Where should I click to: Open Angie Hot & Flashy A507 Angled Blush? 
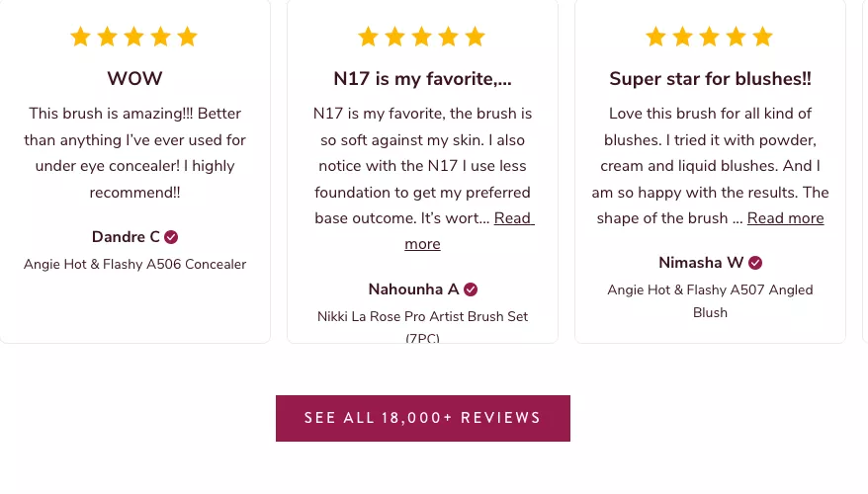pos(710,290)
